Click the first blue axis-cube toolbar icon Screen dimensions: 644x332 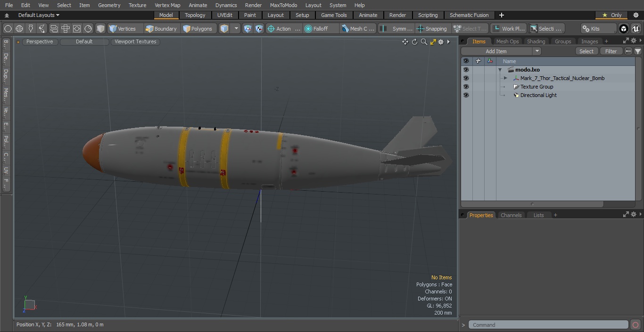[x=248, y=29]
